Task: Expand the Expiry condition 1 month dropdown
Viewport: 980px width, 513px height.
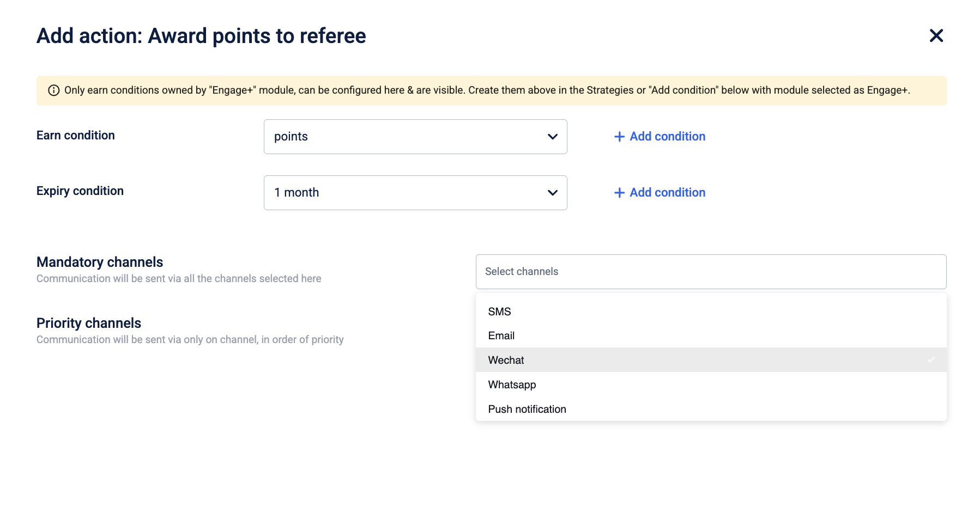Action: coord(415,193)
